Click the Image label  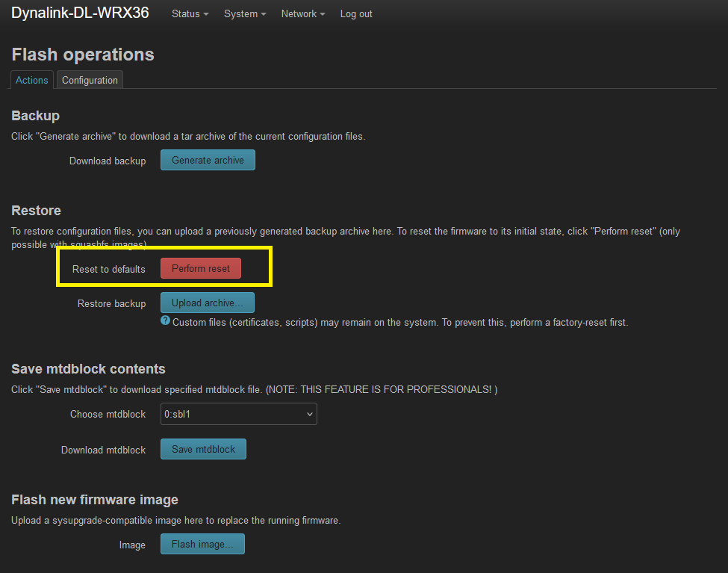point(132,545)
